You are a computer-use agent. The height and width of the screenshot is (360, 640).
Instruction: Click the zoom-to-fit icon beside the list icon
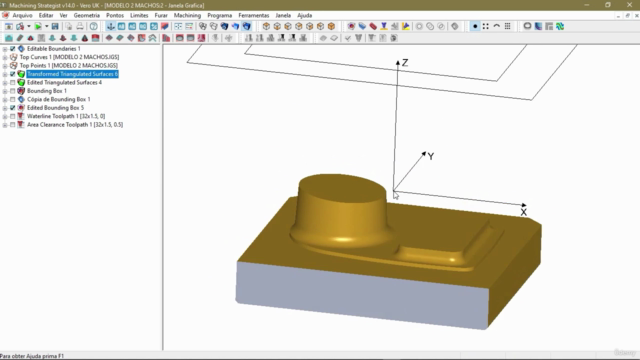point(178,27)
